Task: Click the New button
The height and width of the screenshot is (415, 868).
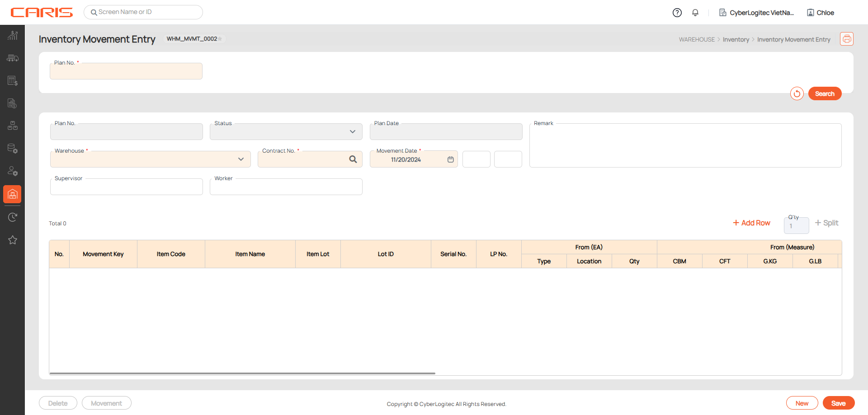Action: [802, 403]
